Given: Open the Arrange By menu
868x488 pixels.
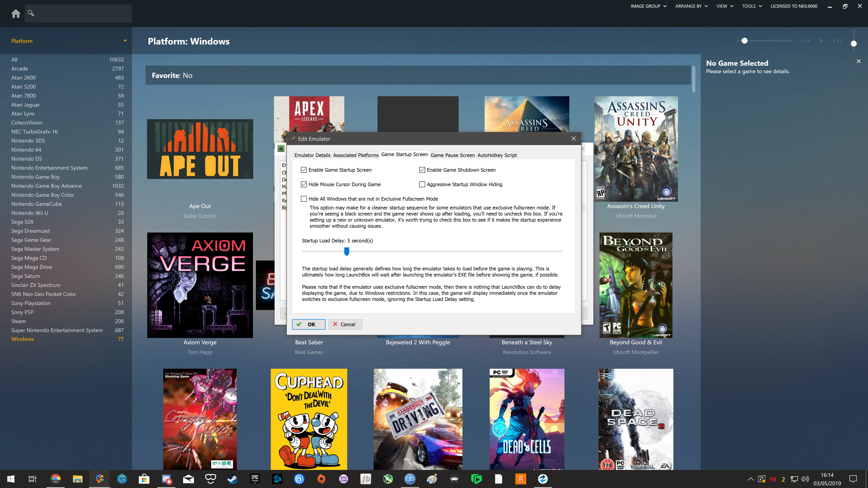Looking at the screenshot, I should (x=691, y=6).
